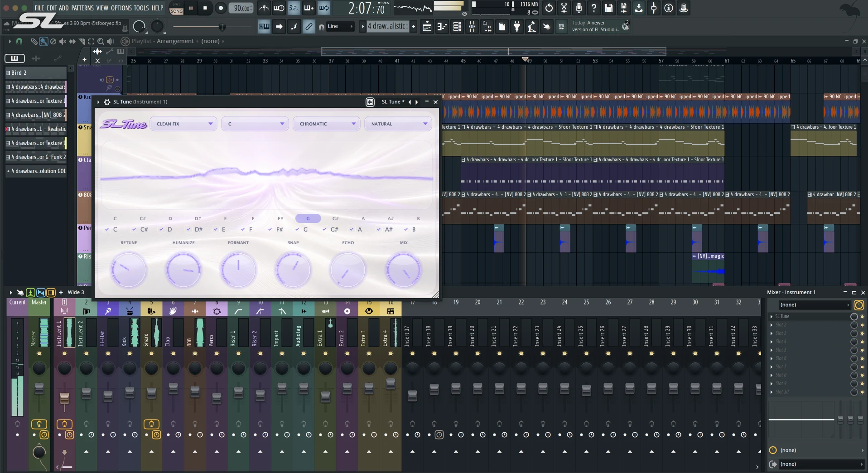The image size is (868, 473).
Task: Click the Kick drum mixer track icon
Action: (x=130, y=311)
